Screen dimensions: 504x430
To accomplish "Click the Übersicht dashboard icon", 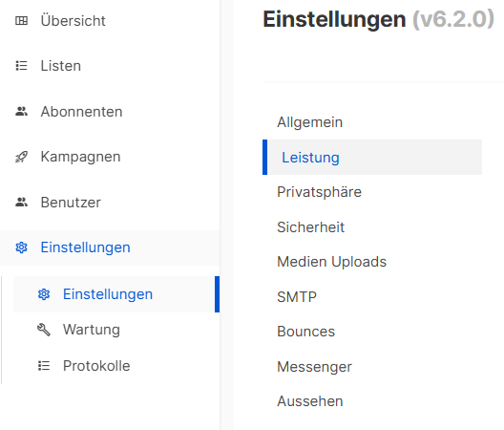I will tap(22, 21).
